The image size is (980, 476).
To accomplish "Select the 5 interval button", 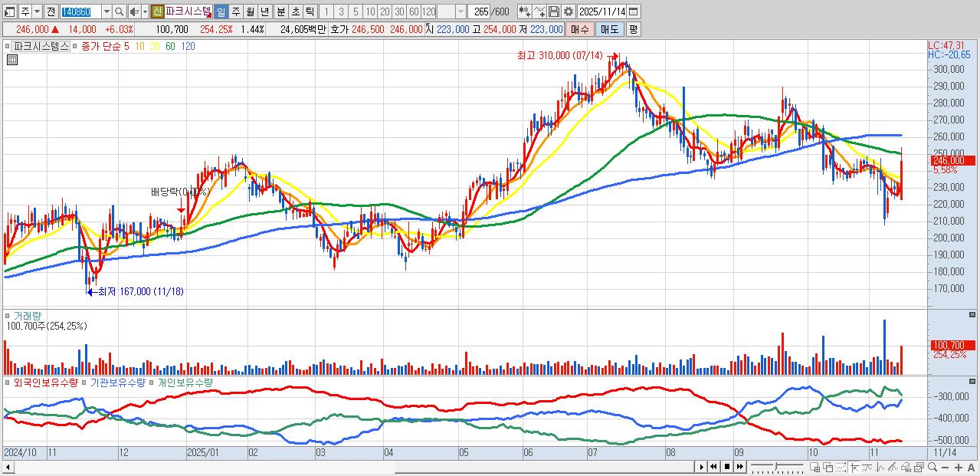I will [356, 11].
